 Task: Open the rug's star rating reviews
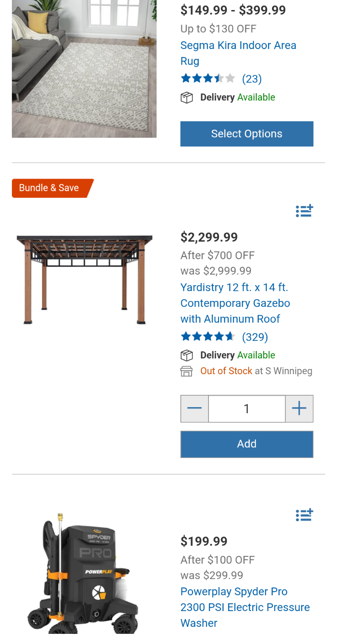208,79
